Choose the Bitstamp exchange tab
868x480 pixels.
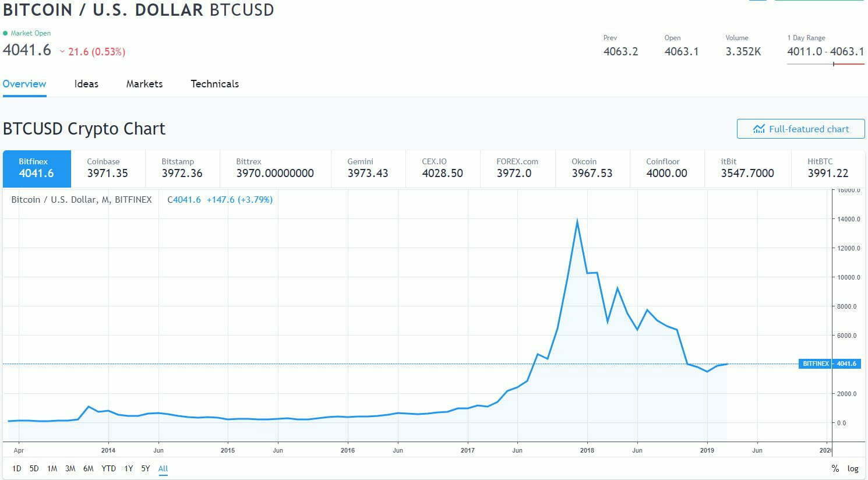pos(182,168)
